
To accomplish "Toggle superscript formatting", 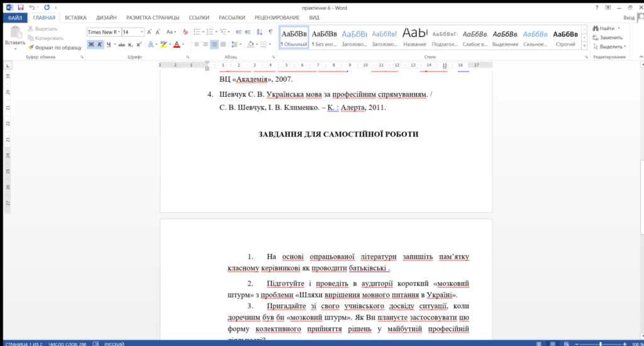I will [139, 45].
